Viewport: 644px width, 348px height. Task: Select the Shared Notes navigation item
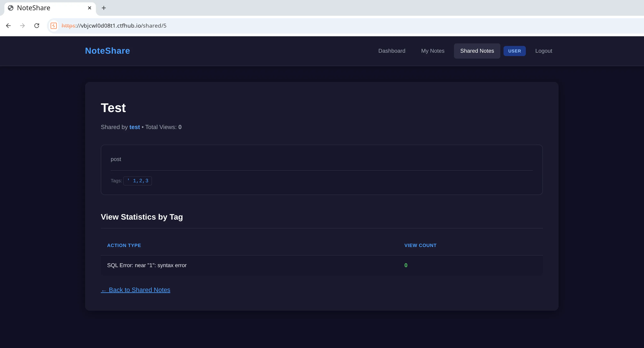477,51
